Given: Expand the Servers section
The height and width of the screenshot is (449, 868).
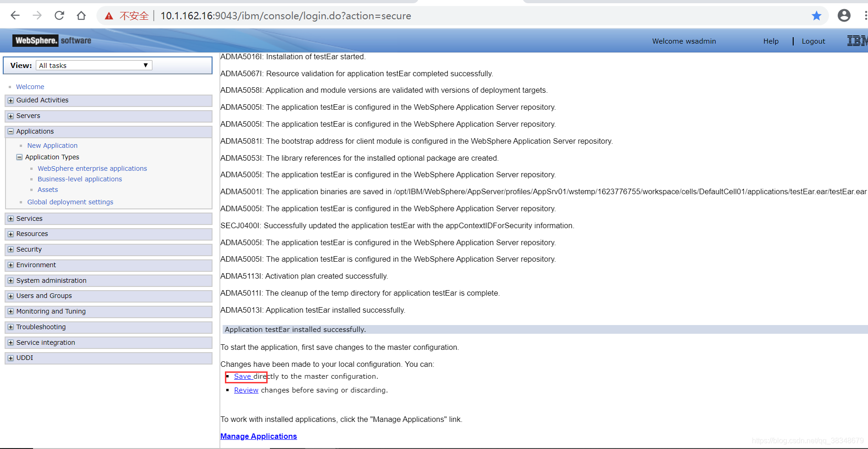Looking at the screenshot, I should (x=11, y=116).
